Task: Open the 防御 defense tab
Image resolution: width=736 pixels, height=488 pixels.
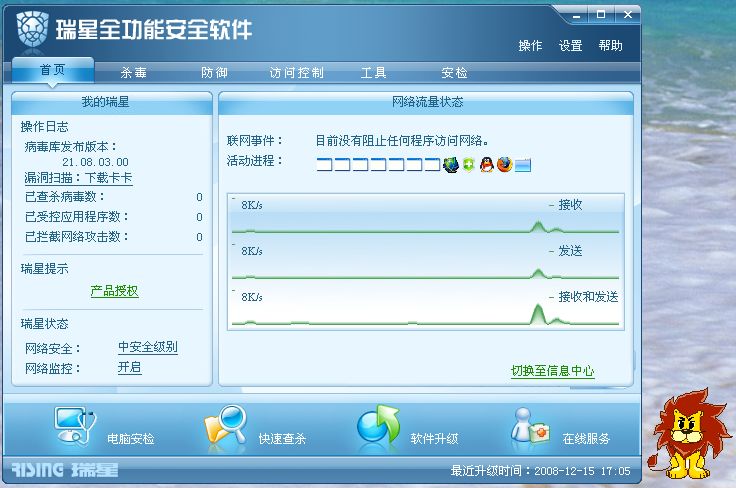Action: (x=215, y=73)
